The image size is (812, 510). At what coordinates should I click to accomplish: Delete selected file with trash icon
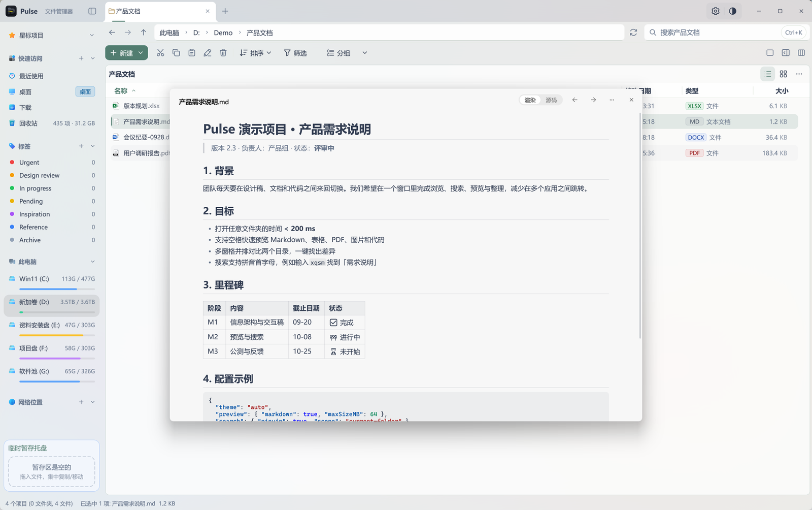tap(223, 53)
